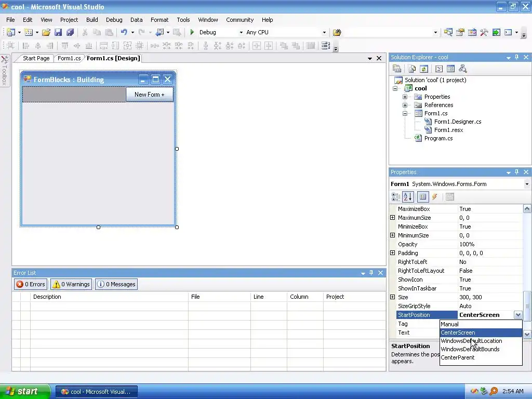Click the New Project toolbar icon
Viewport: 532px width, 399px height.
coord(10,32)
